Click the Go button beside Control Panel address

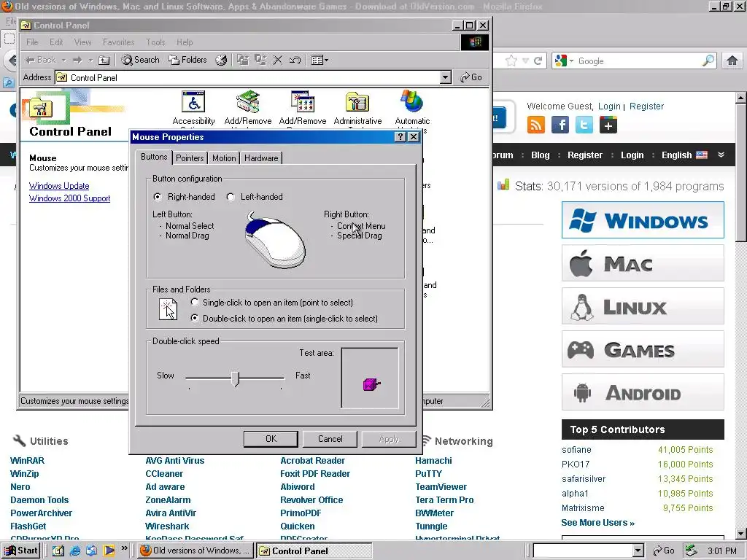click(x=471, y=77)
